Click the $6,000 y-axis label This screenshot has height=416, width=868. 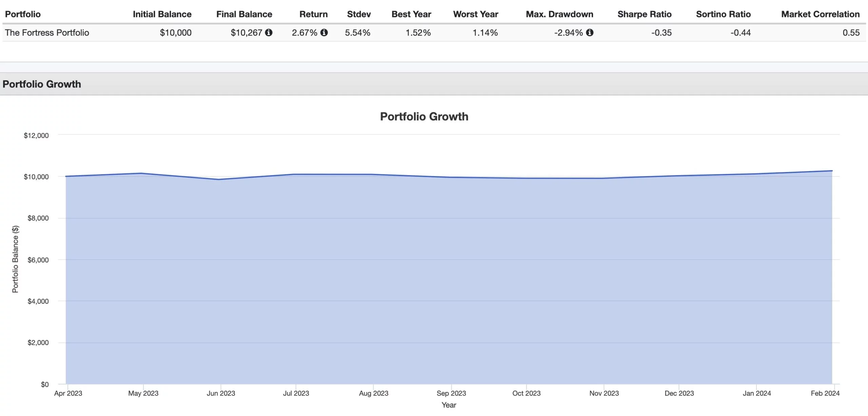pos(38,260)
